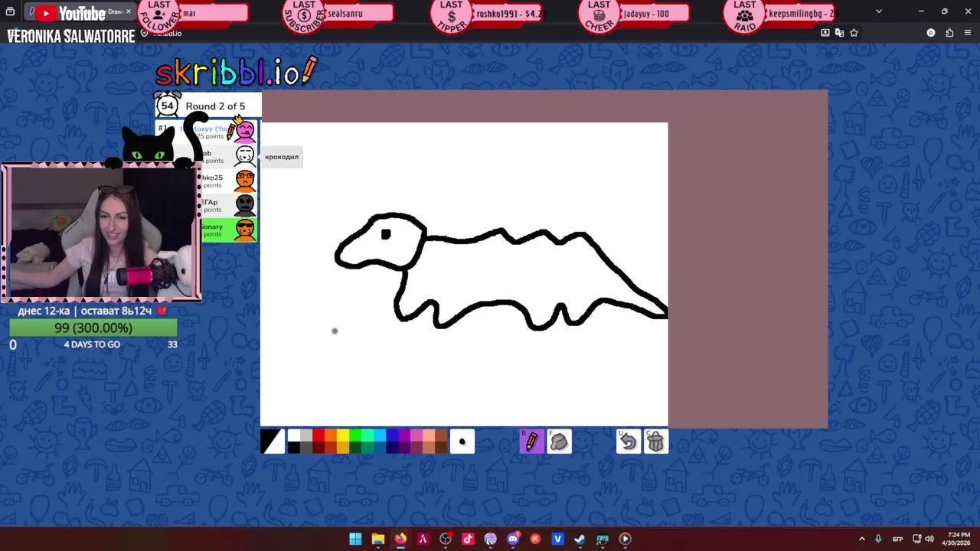The image size is (980, 551).
Task: Open Steam from the taskbar
Action: pyautogui.click(x=580, y=539)
